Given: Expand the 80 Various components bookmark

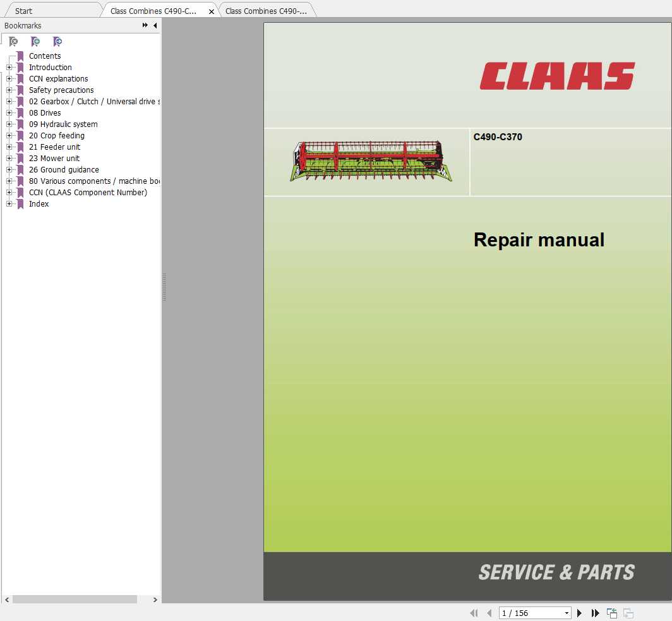Looking at the screenshot, I should pyautogui.click(x=9, y=181).
